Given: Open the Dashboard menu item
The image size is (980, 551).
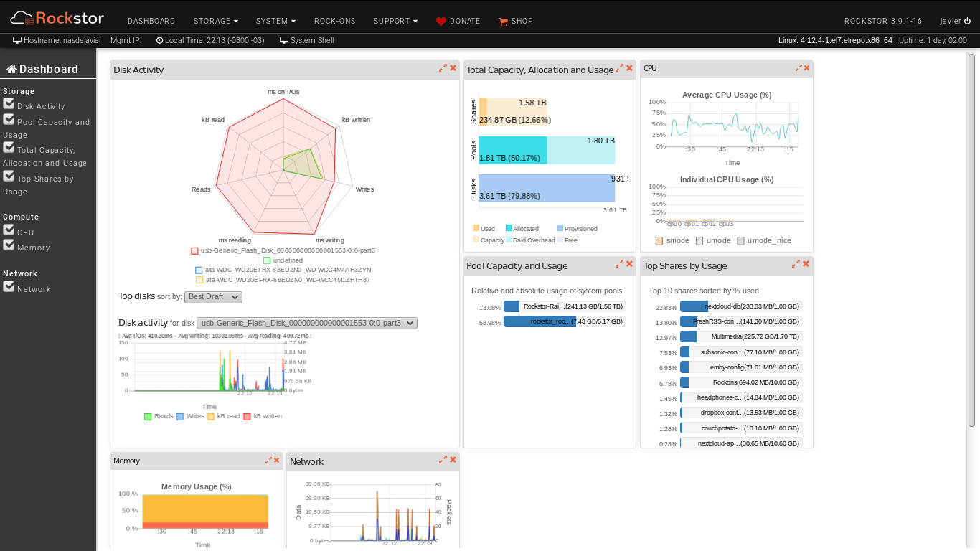Looking at the screenshot, I should coord(151,22).
